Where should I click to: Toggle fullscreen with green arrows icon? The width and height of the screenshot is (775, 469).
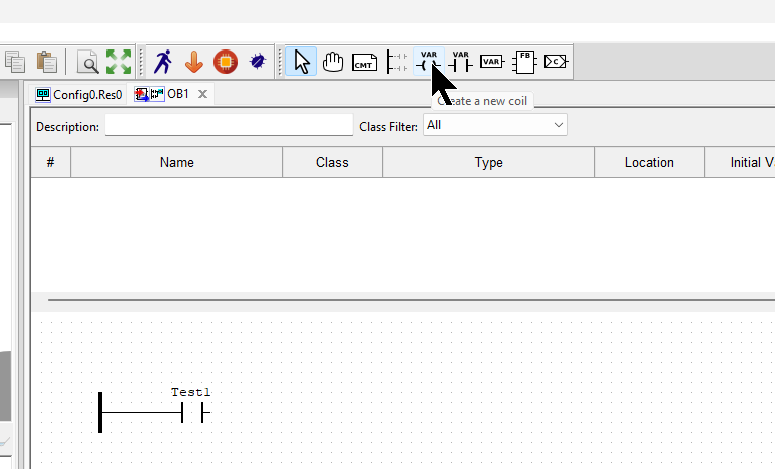point(119,62)
